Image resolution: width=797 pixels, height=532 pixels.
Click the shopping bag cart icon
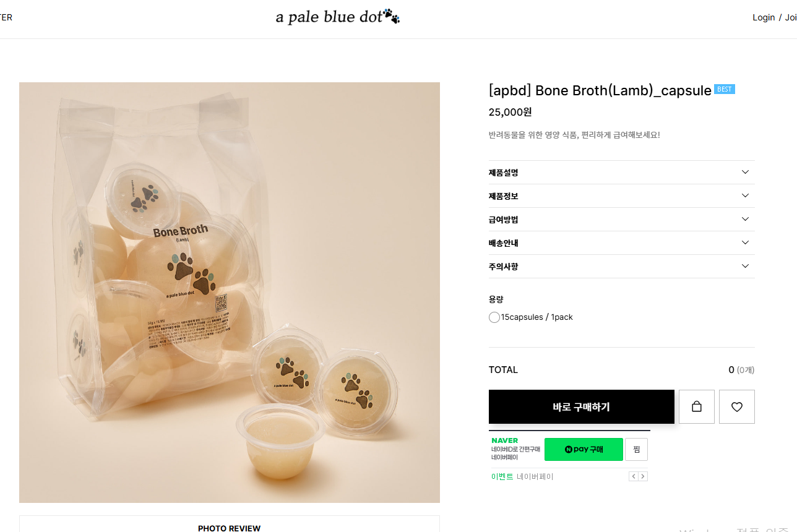click(x=696, y=406)
